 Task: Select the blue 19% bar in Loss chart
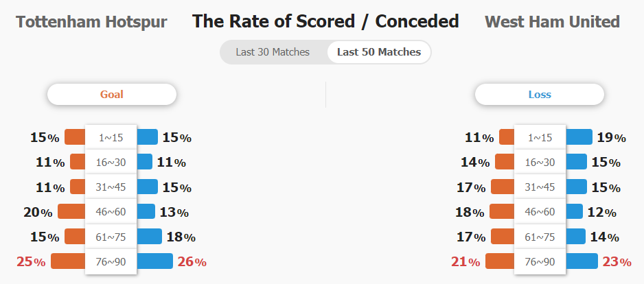[579, 137]
